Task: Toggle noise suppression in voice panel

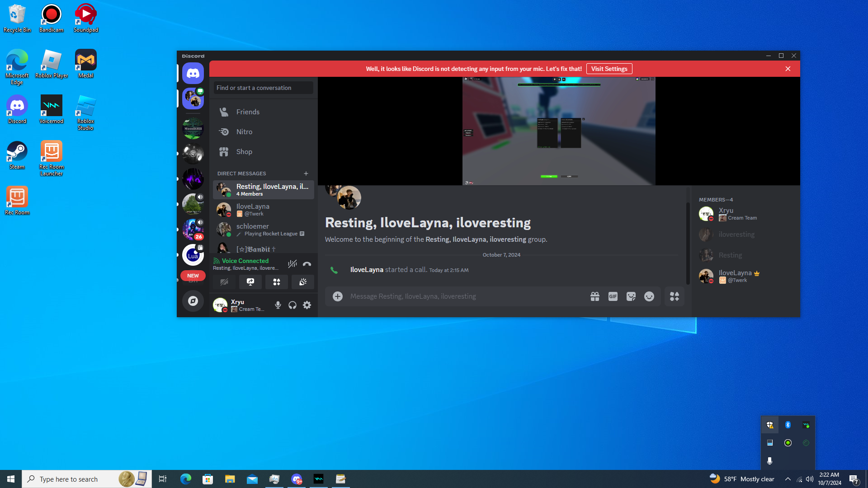Action: (292, 264)
